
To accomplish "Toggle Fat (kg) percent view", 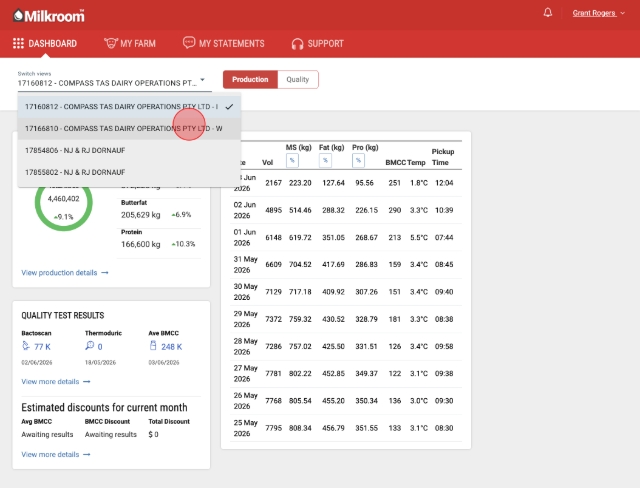I will 325,160.
